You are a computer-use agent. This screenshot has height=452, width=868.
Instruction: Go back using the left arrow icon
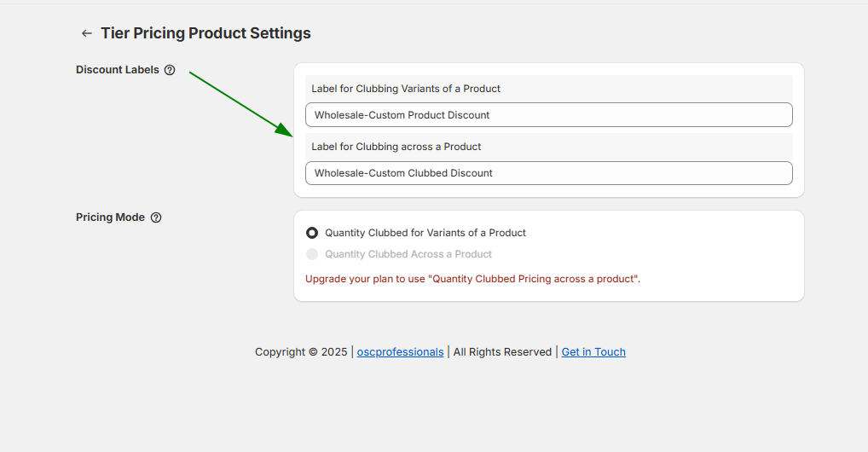(86, 33)
